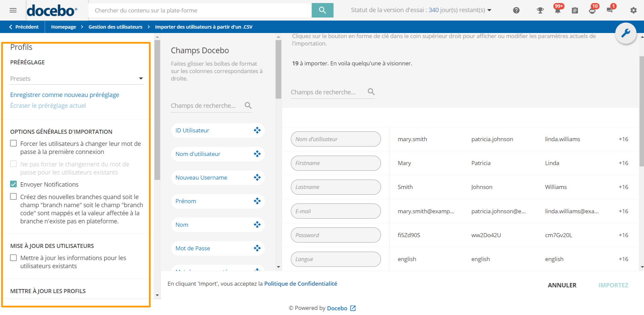Open the admin settings gear icon
This screenshot has height=315, width=644.
pyautogui.click(x=633, y=10)
